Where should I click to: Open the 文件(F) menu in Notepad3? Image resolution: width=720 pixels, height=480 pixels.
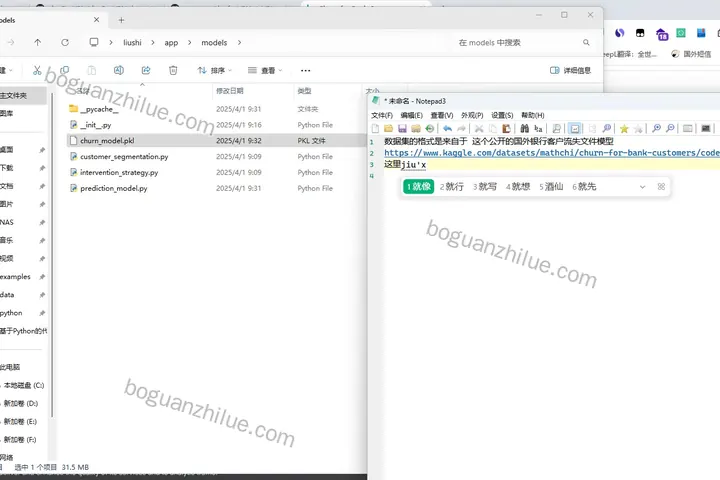[x=382, y=115]
